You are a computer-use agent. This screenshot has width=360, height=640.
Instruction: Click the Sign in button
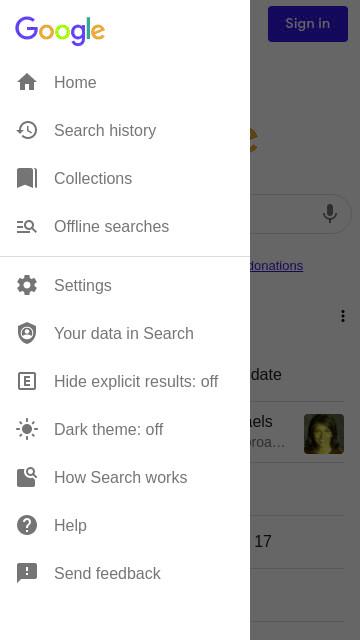pos(308,24)
